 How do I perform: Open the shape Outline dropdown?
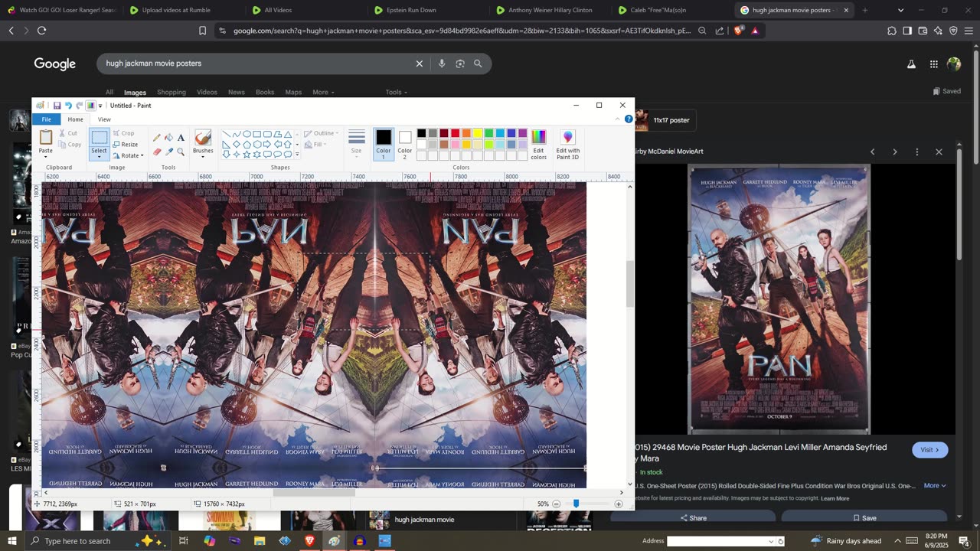coord(322,133)
